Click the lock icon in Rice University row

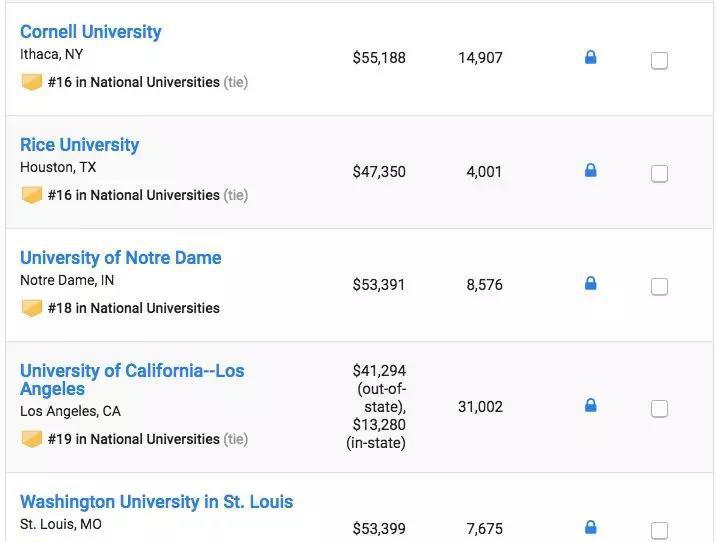coord(590,170)
